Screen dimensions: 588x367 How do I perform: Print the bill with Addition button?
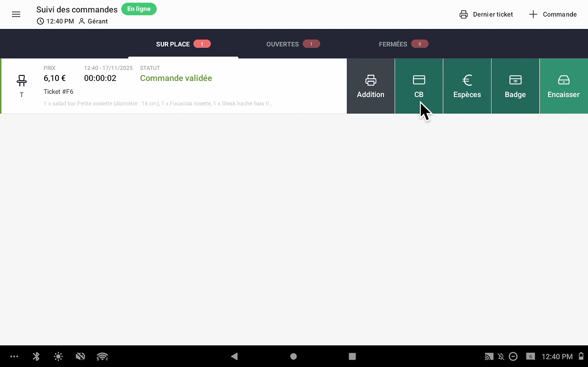click(371, 86)
